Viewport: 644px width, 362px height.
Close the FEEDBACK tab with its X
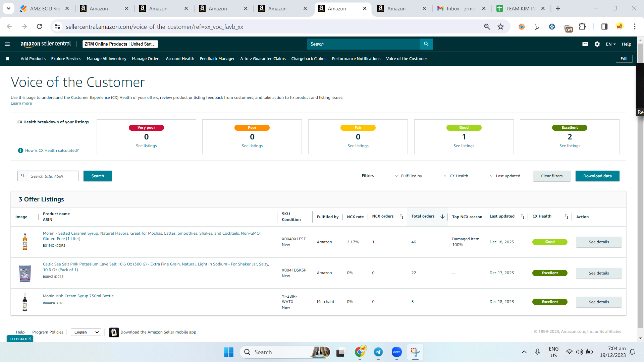pos(30,339)
